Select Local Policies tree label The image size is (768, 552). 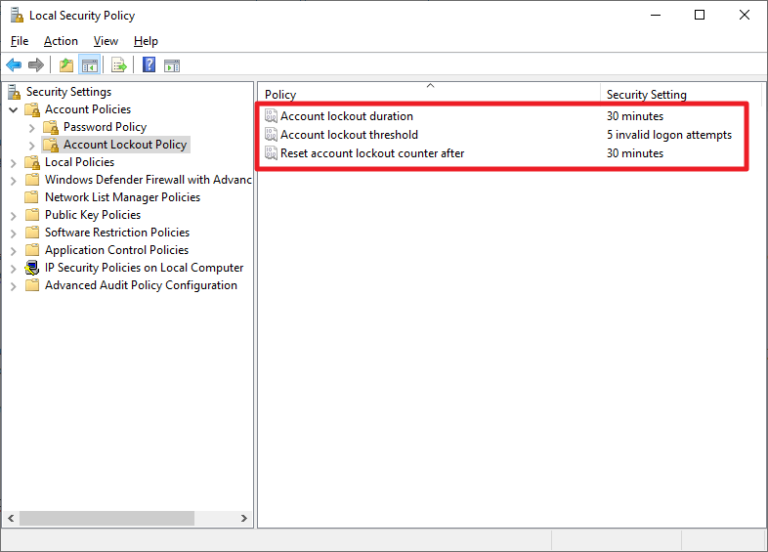click(x=79, y=162)
